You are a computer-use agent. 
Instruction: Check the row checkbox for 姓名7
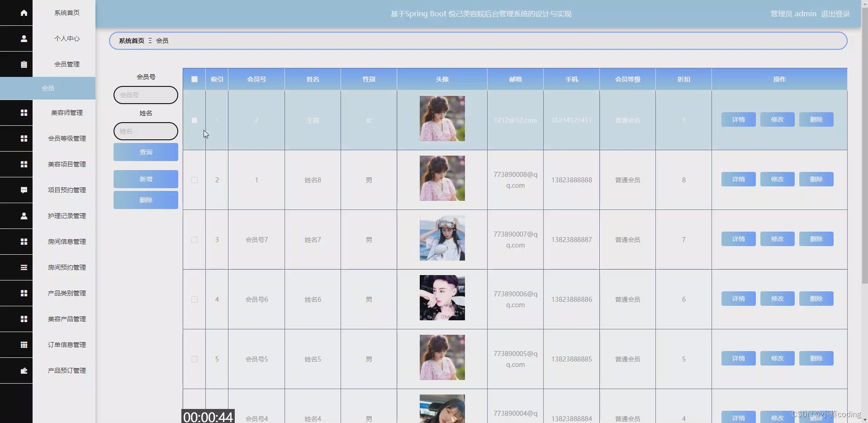(194, 240)
